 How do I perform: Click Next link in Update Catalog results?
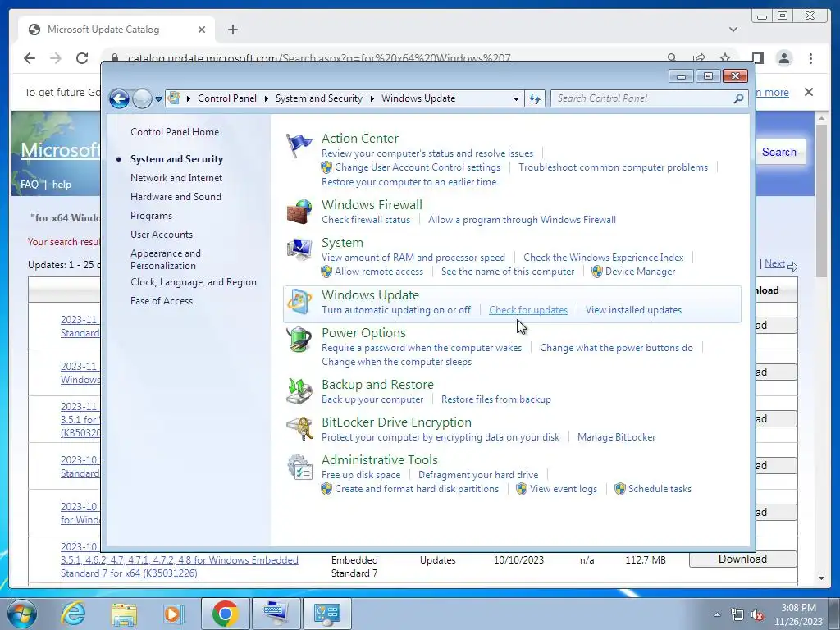tap(774, 263)
